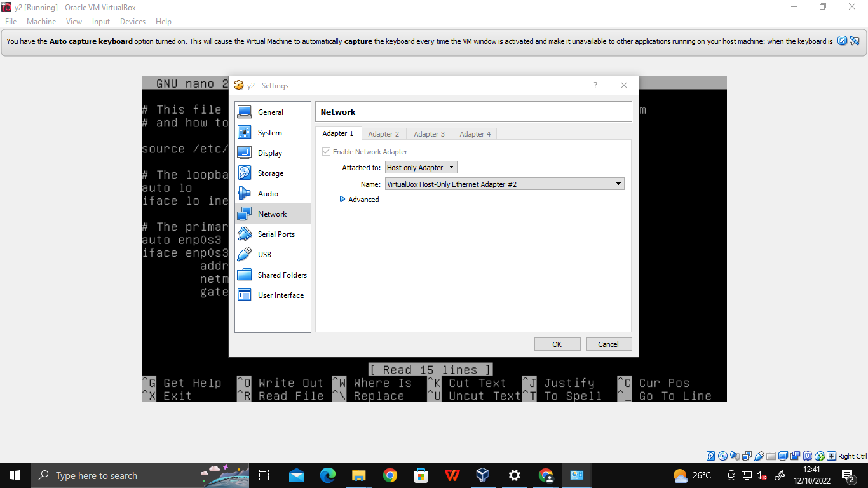This screenshot has width=868, height=488.
Task: Open the Shared Folders settings category
Action: [x=273, y=274]
